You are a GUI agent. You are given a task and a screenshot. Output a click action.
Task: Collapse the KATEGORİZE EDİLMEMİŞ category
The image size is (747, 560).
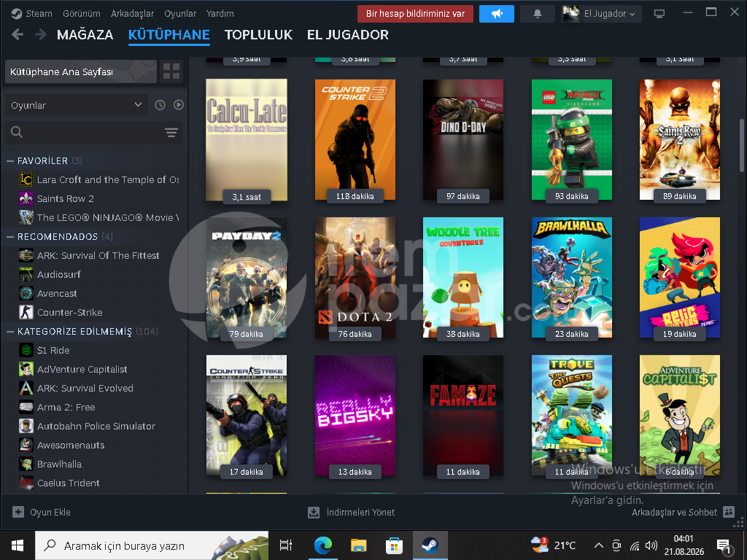(x=10, y=332)
